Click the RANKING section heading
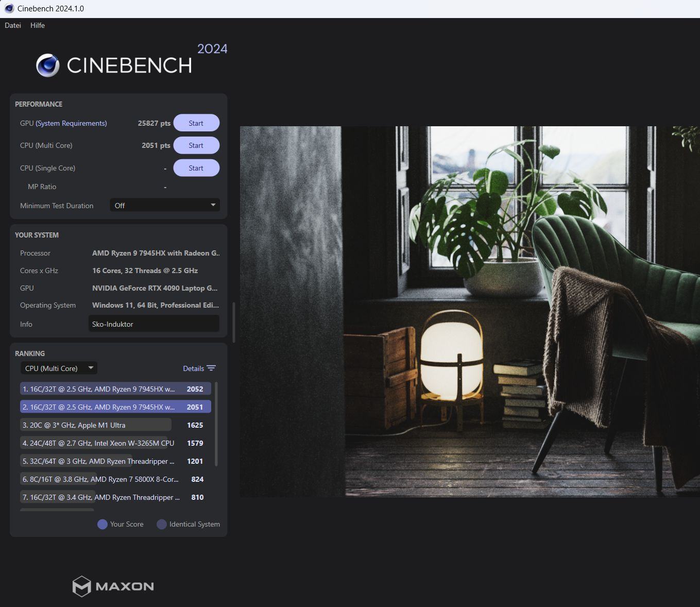This screenshot has width=700, height=607. [x=30, y=353]
